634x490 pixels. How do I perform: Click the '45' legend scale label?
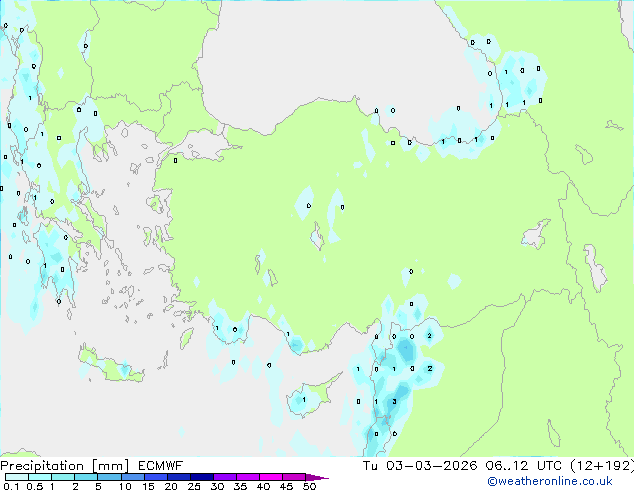[286, 486]
